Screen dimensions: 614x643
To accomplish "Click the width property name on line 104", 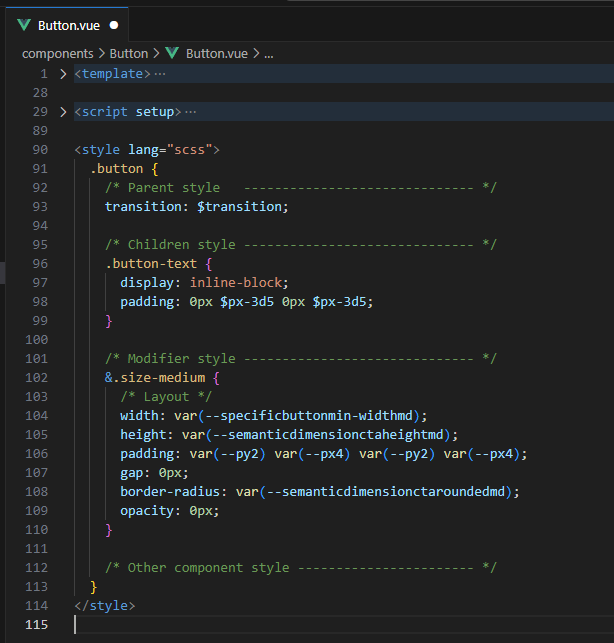I will 139,416.
